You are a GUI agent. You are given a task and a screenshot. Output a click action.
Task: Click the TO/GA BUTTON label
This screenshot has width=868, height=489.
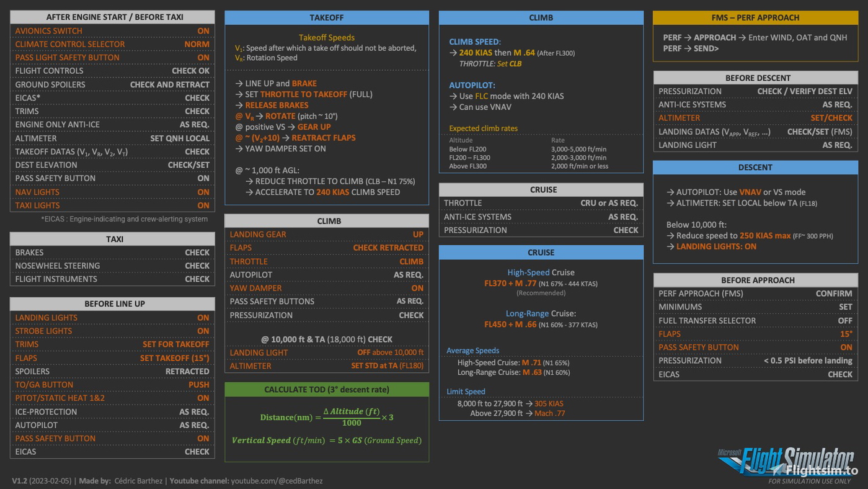tap(44, 385)
